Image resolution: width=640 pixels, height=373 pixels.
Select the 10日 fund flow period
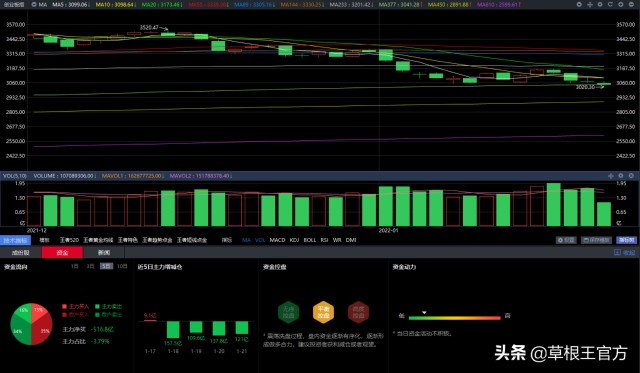click(x=122, y=266)
